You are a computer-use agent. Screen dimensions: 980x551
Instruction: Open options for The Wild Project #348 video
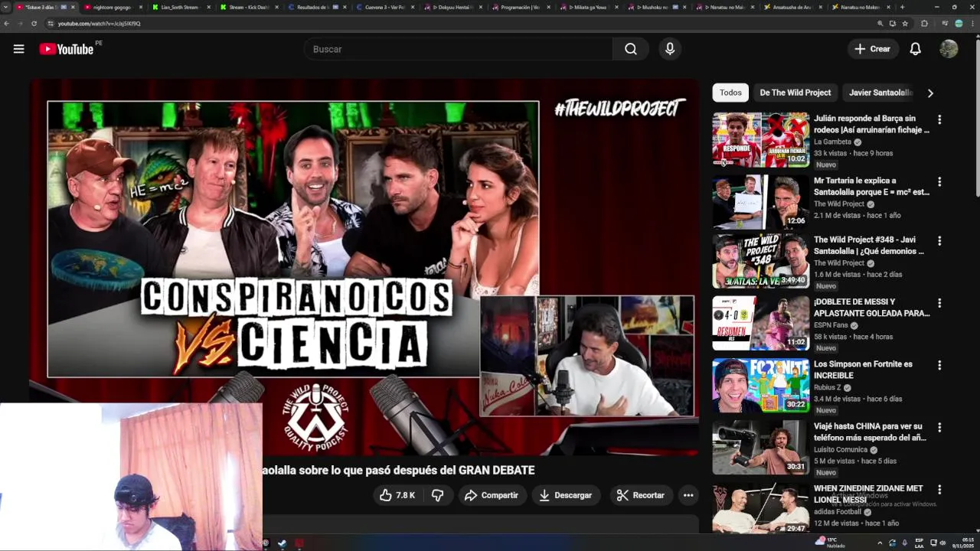(x=939, y=241)
